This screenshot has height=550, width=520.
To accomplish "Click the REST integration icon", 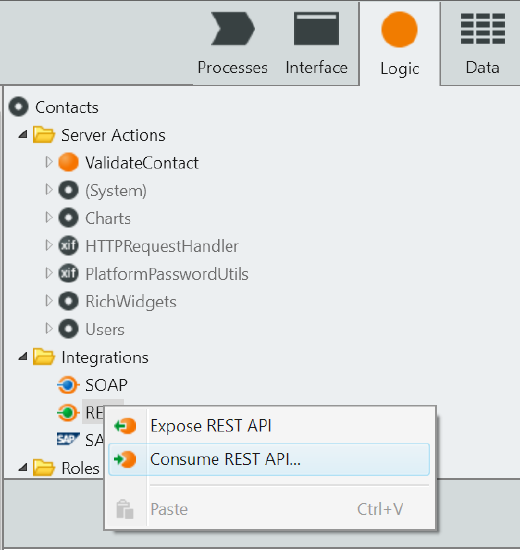I will tap(68, 412).
